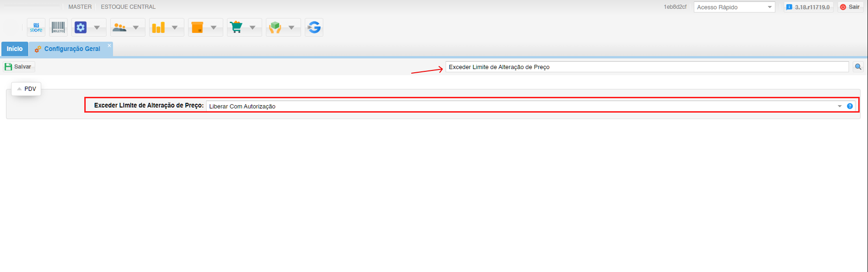This screenshot has width=868, height=272.
Task: Expand the arrow next to shopping cart
Action: (x=252, y=28)
